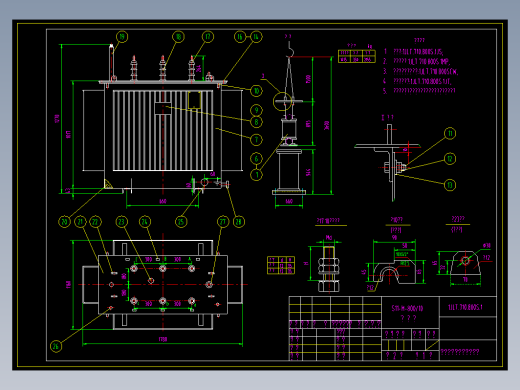The height and width of the screenshot is (390, 520).
Task: Click part callout balloon 19
Action: tap(122, 37)
